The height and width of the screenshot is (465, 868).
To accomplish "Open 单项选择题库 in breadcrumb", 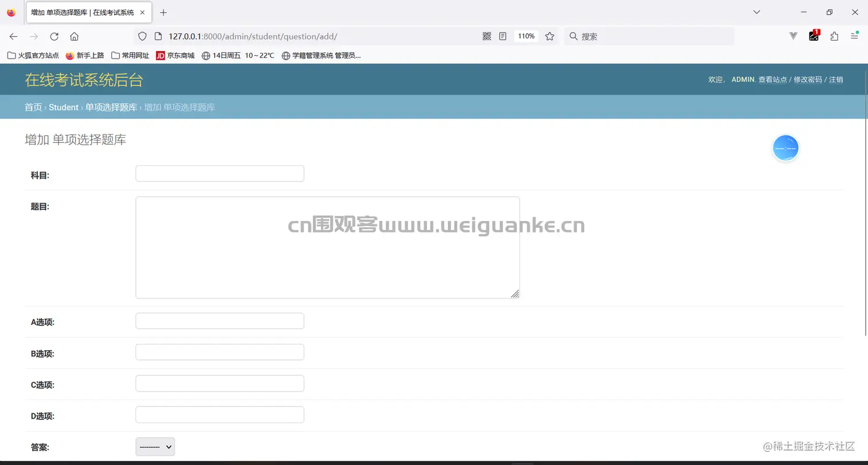I will click(x=111, y=107).
